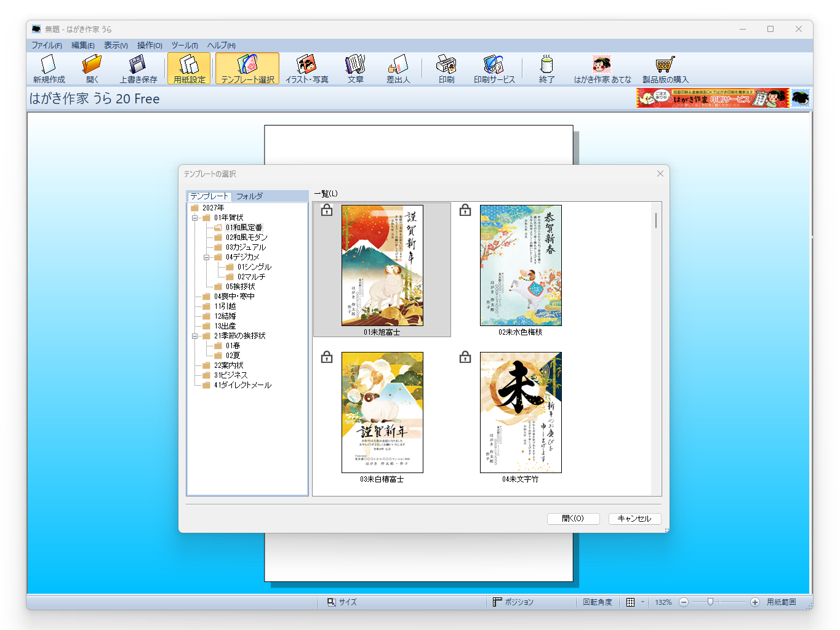Select the 02マルチ folder
Image resolution: width=840 pixels, height=630 pixels.
pos(251,277)
